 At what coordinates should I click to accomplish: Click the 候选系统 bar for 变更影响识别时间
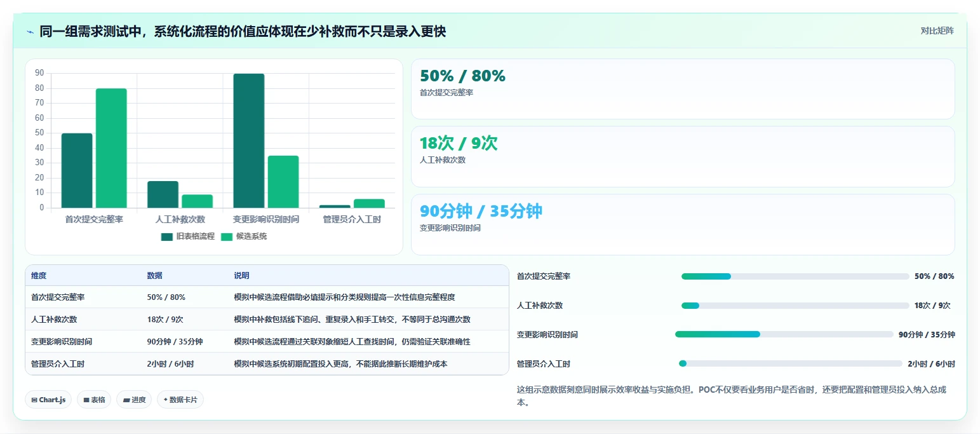coord(283,182)
